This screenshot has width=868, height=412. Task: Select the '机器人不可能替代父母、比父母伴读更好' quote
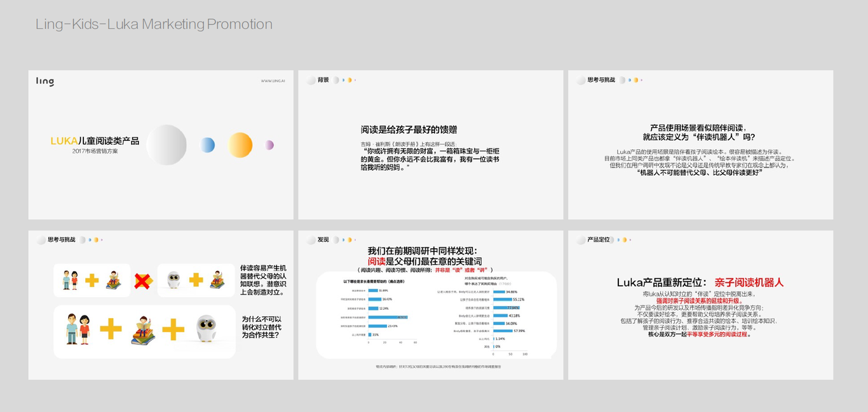tap(699, 172)
